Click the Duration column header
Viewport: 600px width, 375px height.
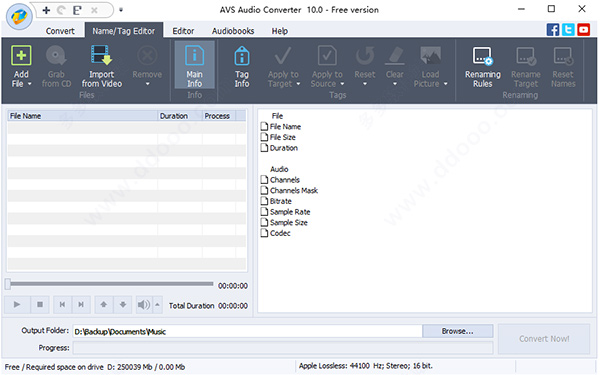(180, 116)
